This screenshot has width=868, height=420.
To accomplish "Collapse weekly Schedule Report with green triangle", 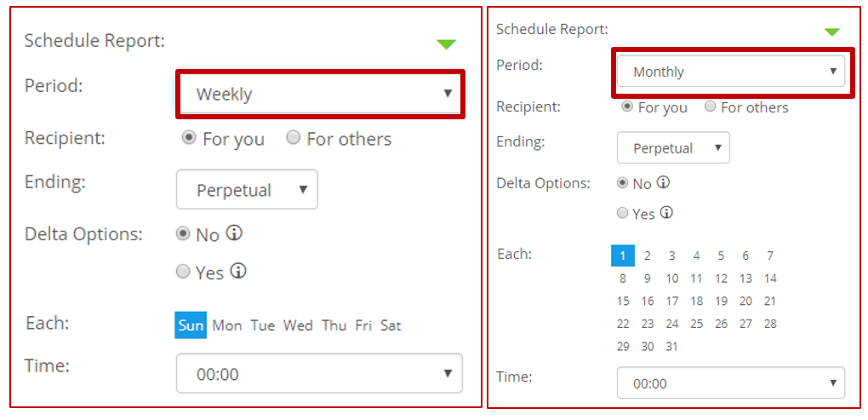I will [x=446, y=44].
